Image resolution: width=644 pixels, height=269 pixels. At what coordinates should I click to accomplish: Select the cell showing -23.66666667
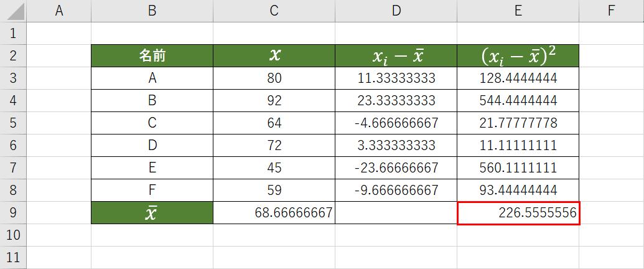click(x=396, y=168)
